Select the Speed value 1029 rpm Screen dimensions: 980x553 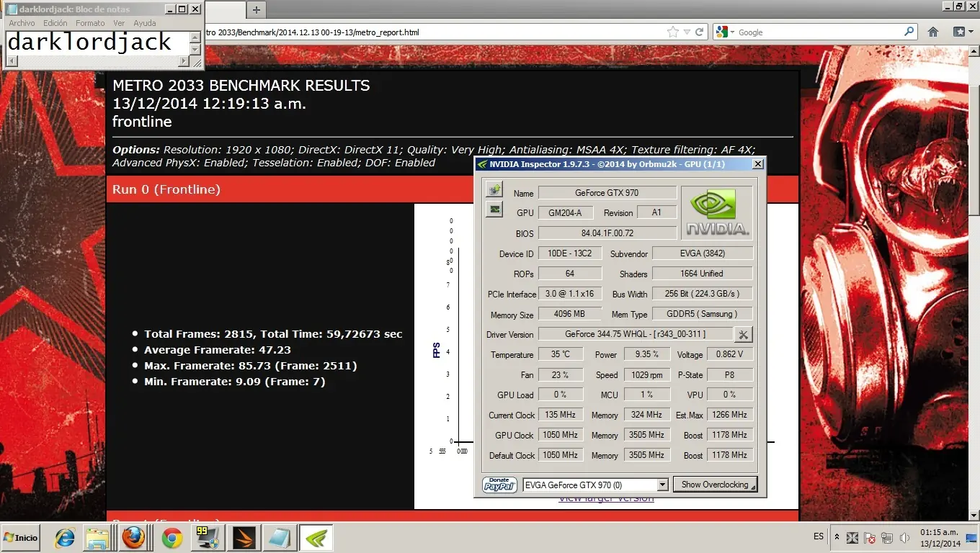click(x=646, y=374)
